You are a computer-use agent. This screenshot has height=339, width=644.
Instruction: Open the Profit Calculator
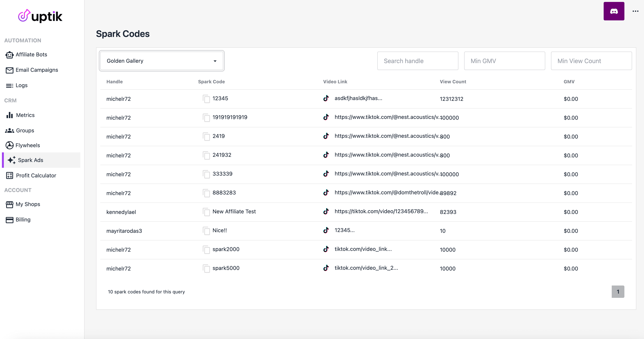[x=31, y=175]
